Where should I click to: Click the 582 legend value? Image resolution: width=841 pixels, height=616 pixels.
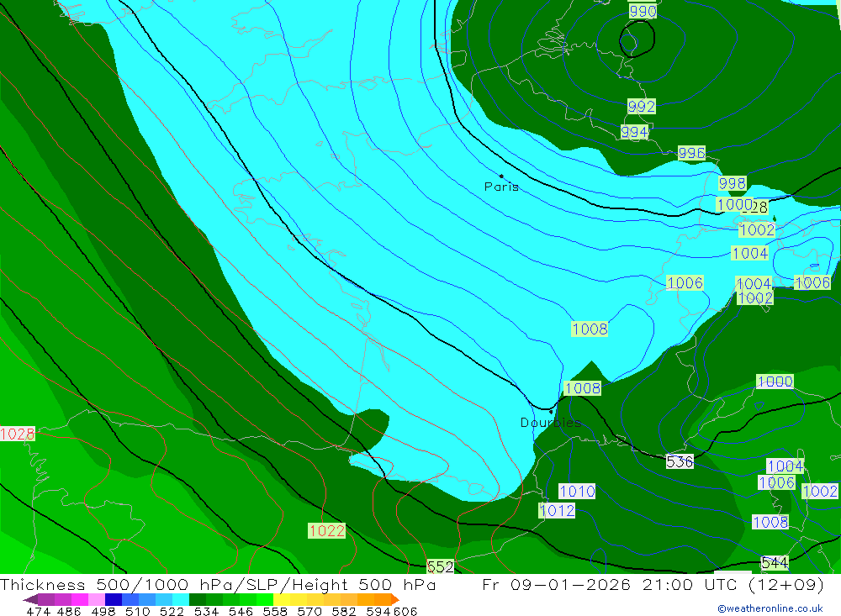[x=344, y=611]
